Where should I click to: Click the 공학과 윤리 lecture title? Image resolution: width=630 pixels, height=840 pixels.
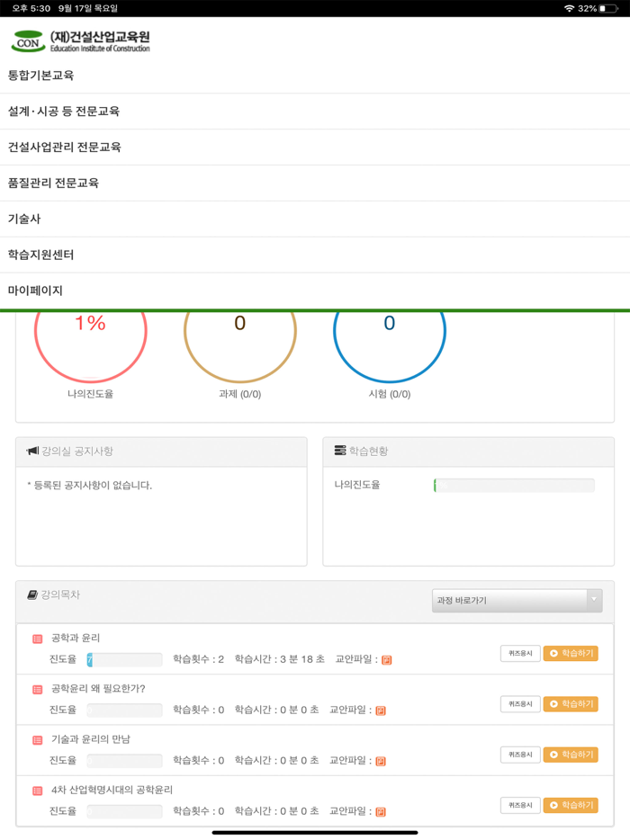pos(76,638)
